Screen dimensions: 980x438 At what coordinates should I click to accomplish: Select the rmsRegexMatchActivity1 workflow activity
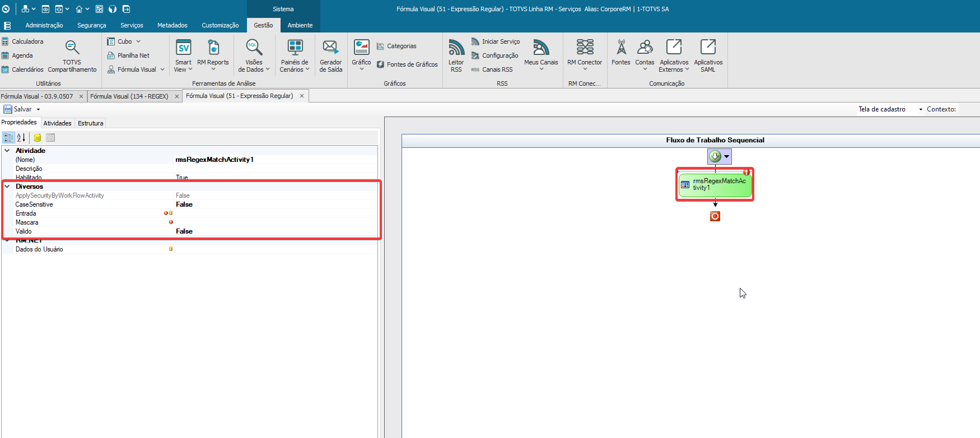715,185
